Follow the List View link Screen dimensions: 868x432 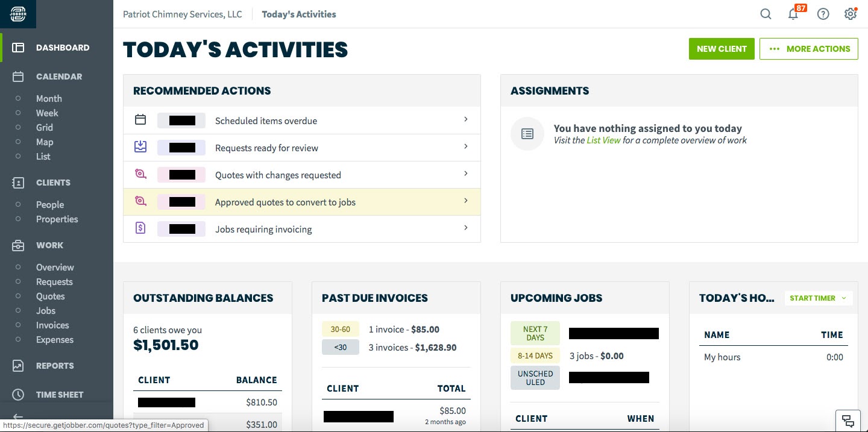603,140
